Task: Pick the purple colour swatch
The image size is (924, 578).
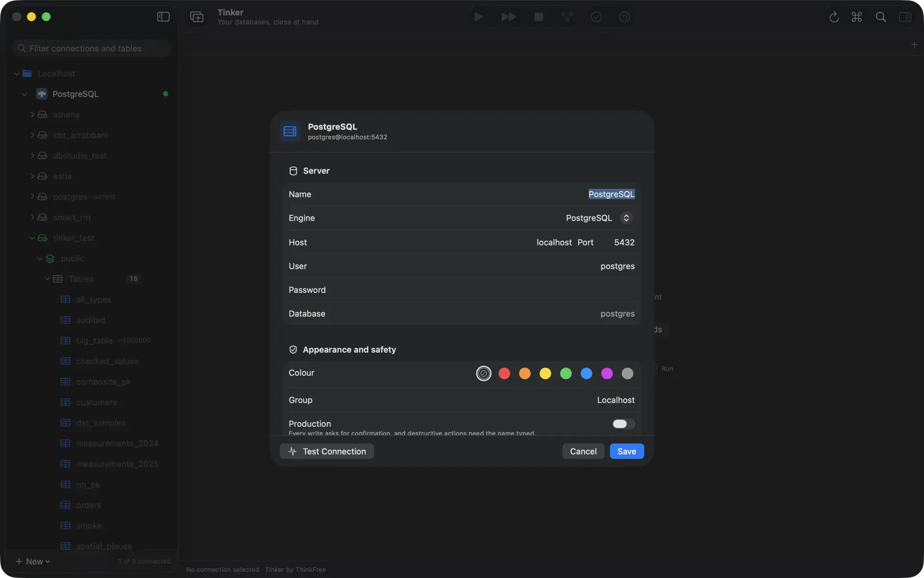Action: [607, 373]
